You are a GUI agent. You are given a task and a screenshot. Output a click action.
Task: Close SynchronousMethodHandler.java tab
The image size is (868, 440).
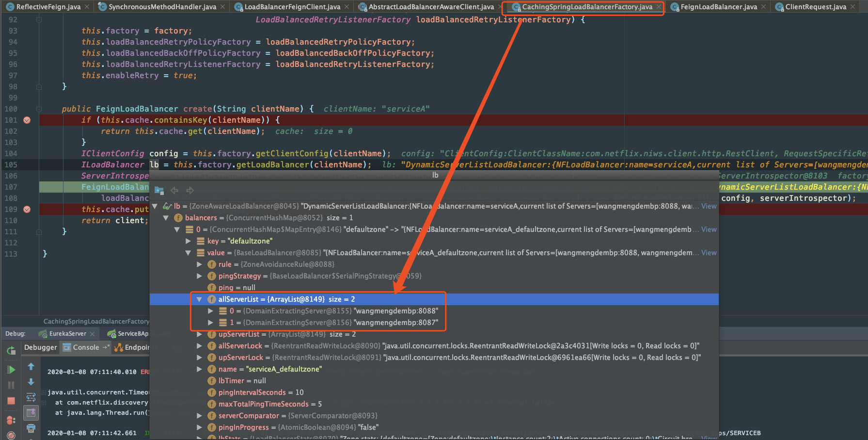(x=223, y=7)
